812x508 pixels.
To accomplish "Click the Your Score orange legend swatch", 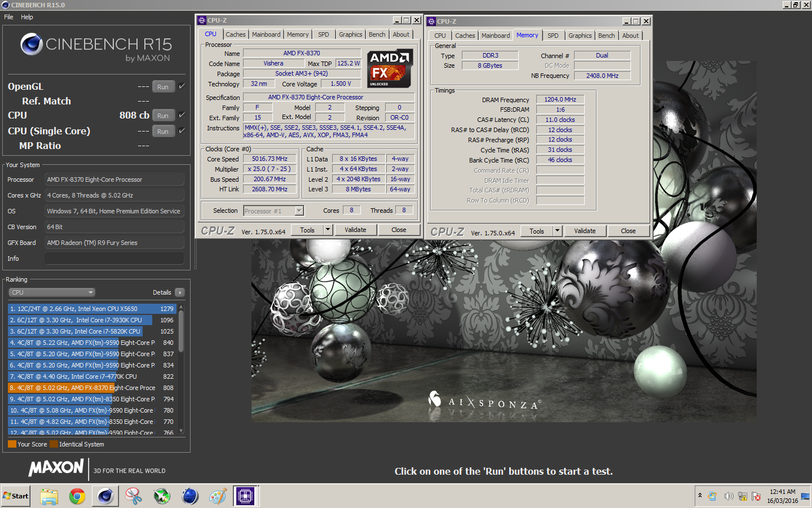I will click(x=12, y=444).
